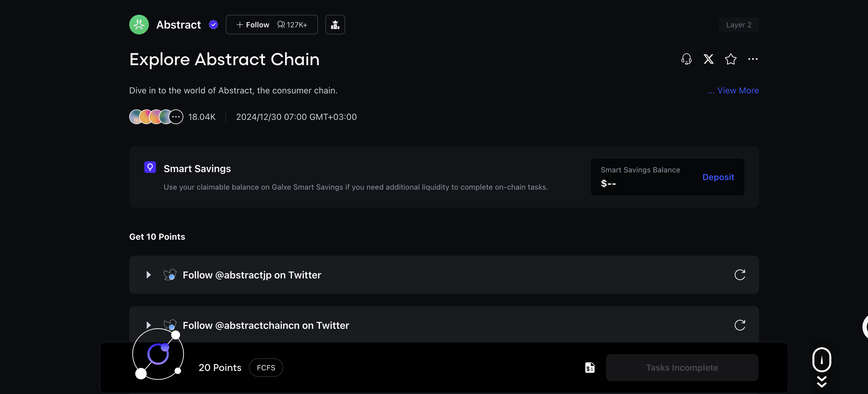The height and width of the screenshot is (394, 868).
Task: Open the participant avatars list
Action: click(x=156, y=117)
